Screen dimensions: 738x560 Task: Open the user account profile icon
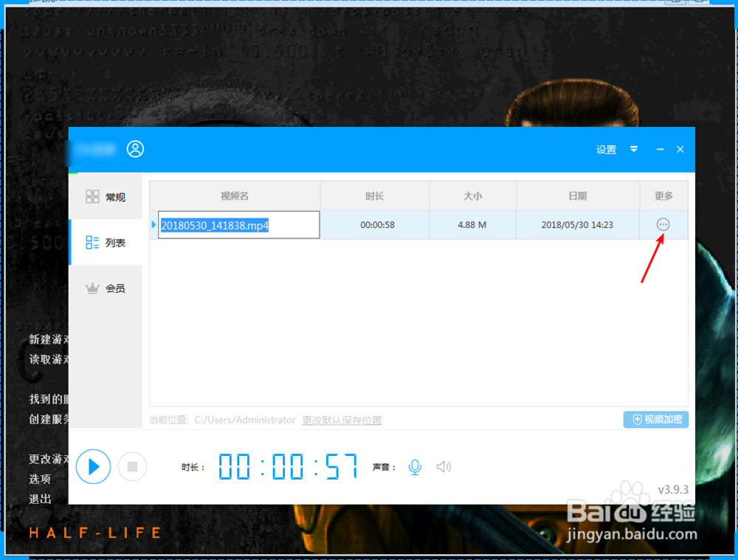click(135, 148)
